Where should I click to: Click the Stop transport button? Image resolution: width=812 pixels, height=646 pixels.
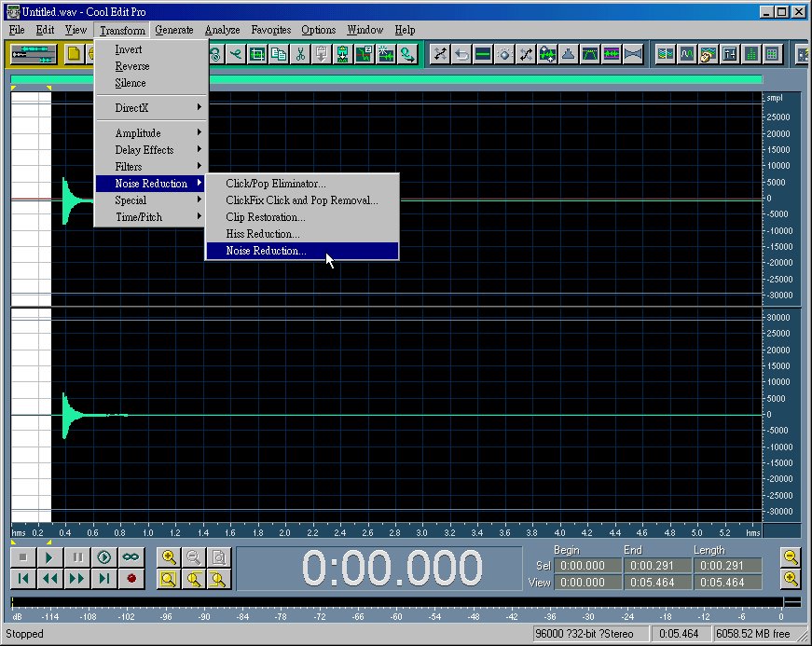22,557
